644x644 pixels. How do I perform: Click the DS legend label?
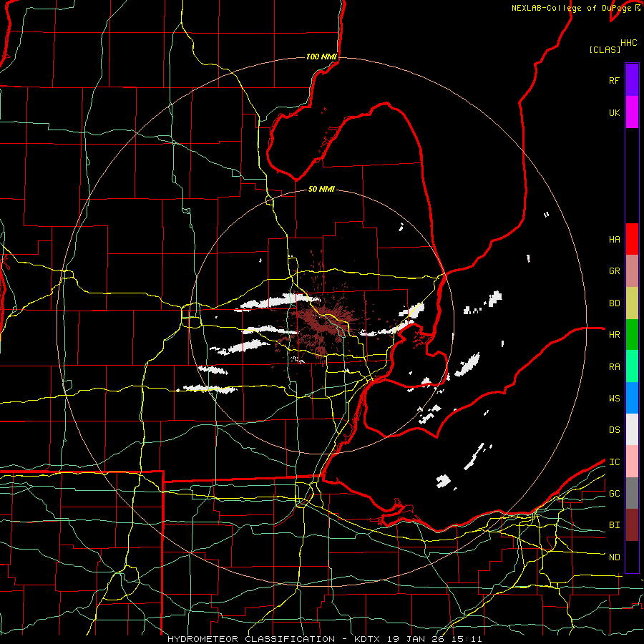point(614,430)
